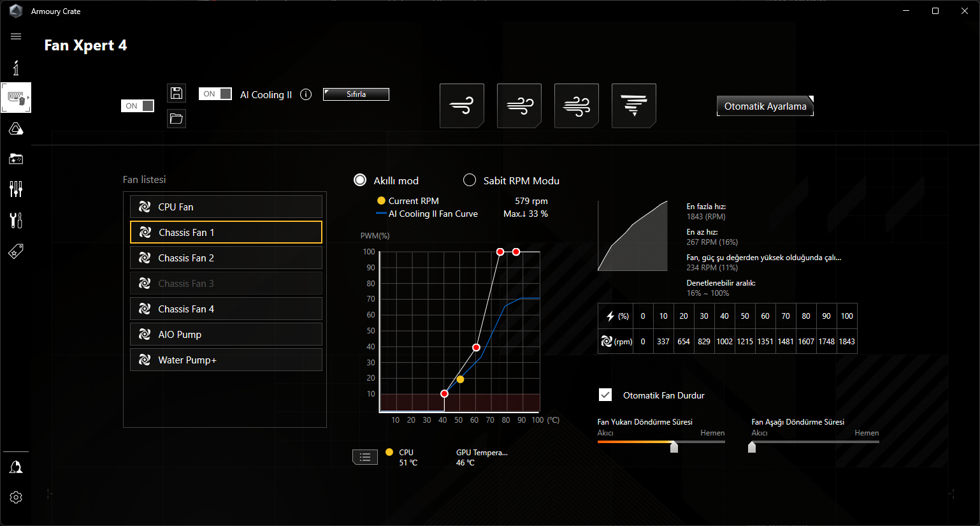980x526 pixels.
Task: Click the right red point at 100% PWM
Action: (516, 252)
